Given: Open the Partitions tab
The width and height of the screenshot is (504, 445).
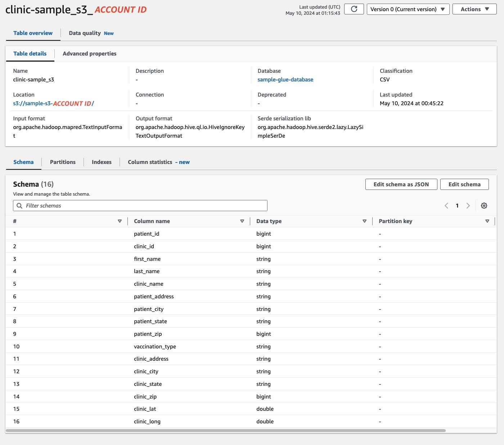Looking at the screenshot, I should pyautogui.click(x=63, y=162).
